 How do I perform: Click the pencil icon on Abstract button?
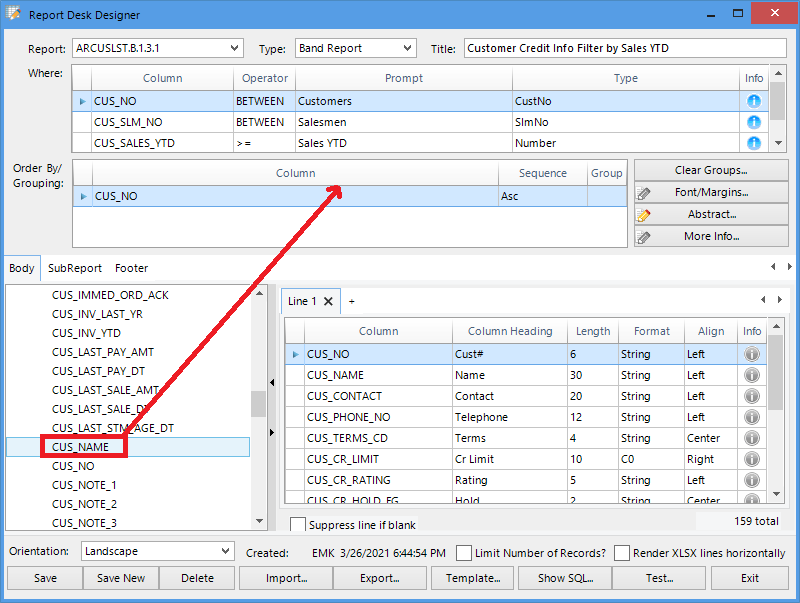point(645,215)
